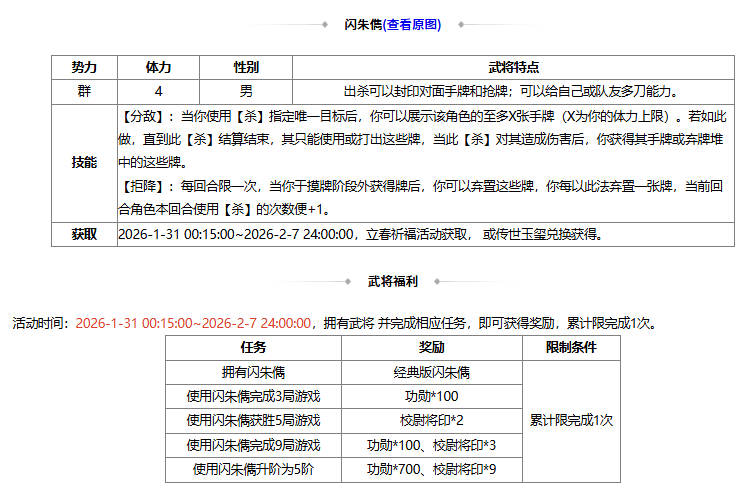This screenshot has height=490, width=741.
Task: Click the 立春祈福活动获取 acquisition text
Action: pos(416,234)
